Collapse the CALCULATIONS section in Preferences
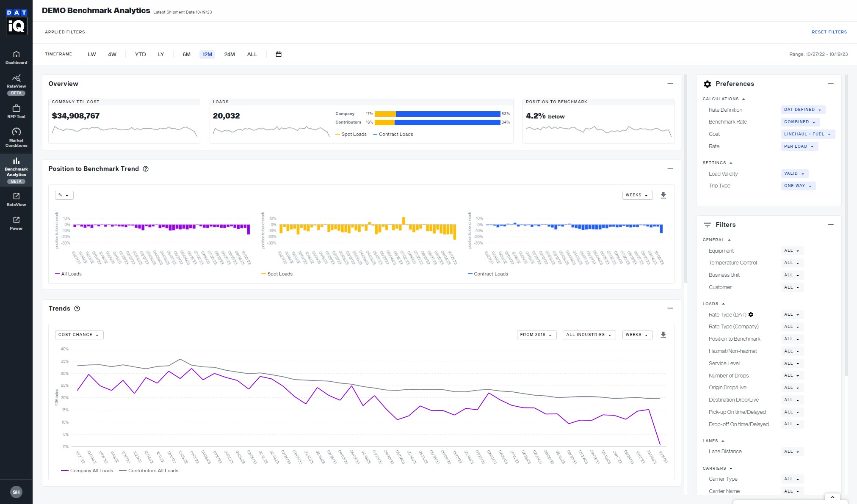 point(744,99)
